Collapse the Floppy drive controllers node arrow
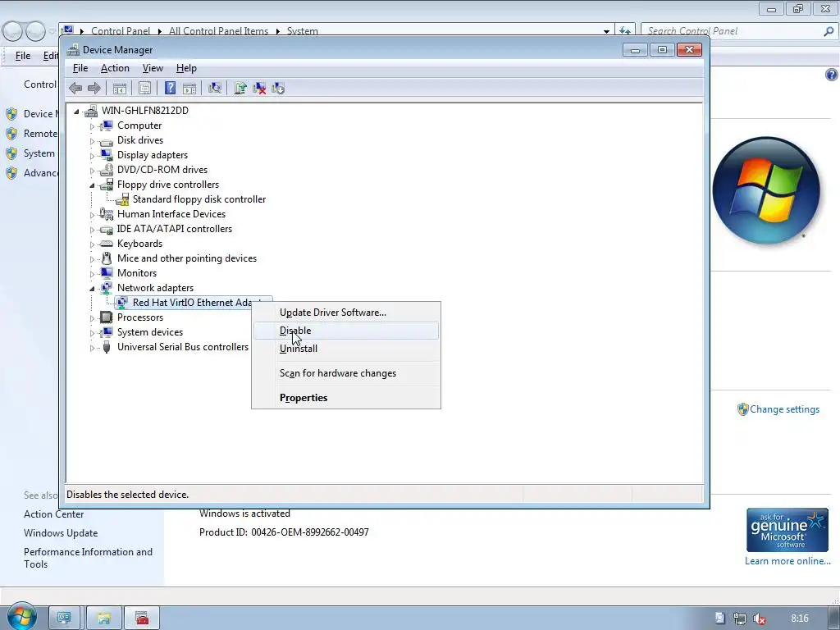The width and height of the screenshot is (840, 630). tap(92, 185)
